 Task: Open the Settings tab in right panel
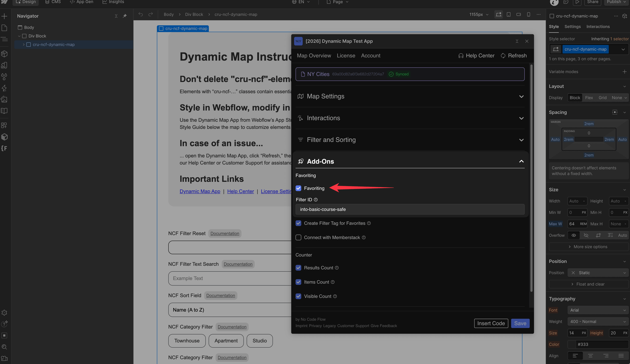tap(573, 26)
